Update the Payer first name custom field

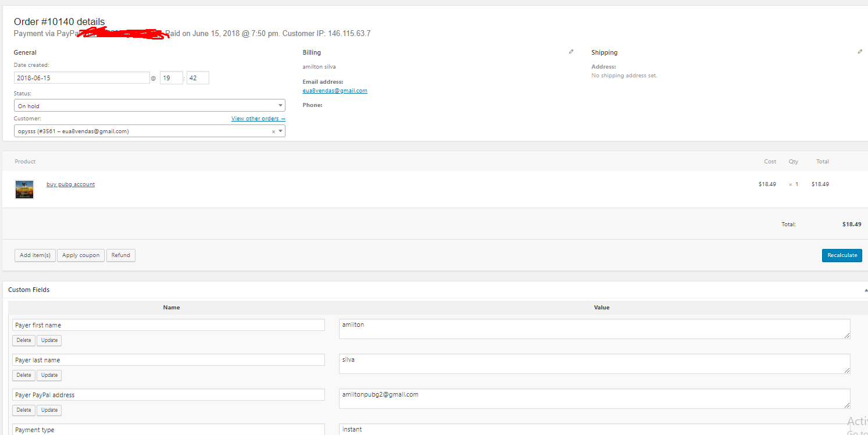pyautogui.click(x=49, y=340)
